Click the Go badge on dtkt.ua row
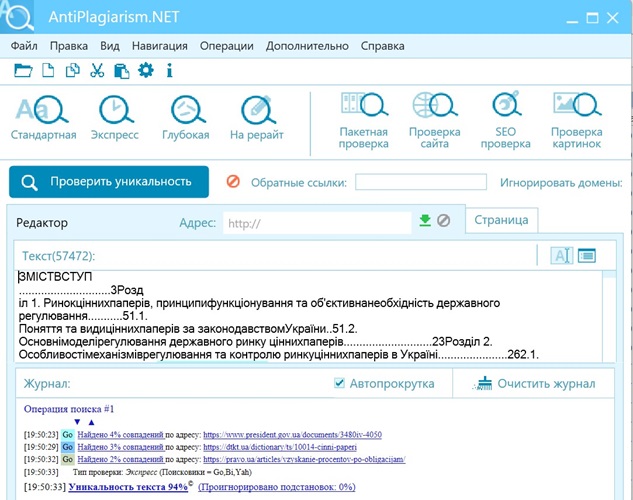633x500 pixels. (x=67, y=447)
